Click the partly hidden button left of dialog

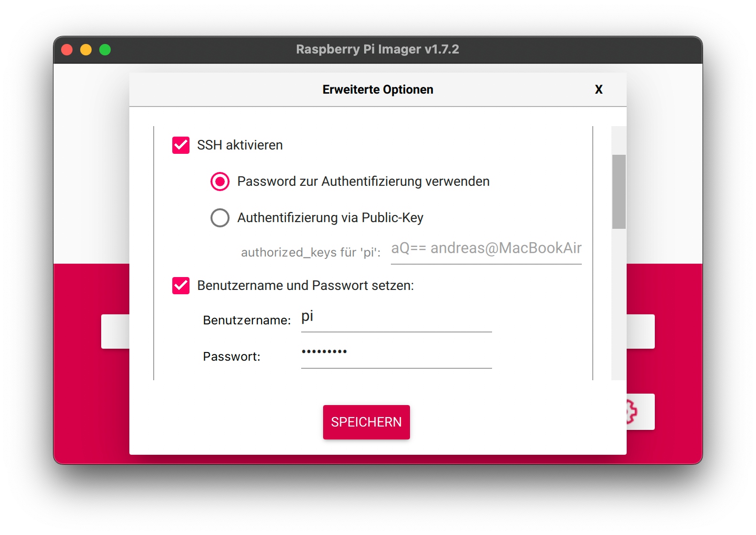[115, 332]
